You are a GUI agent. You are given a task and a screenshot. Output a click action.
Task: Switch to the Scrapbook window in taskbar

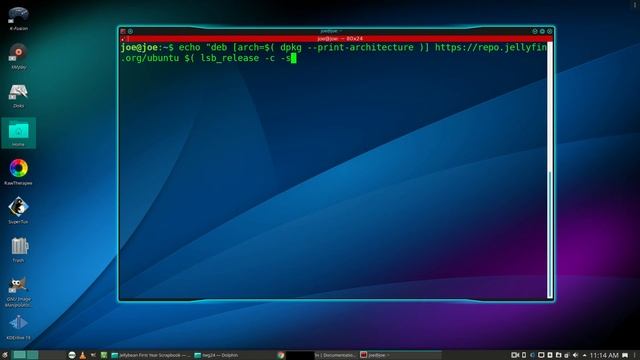click(151, 355)
